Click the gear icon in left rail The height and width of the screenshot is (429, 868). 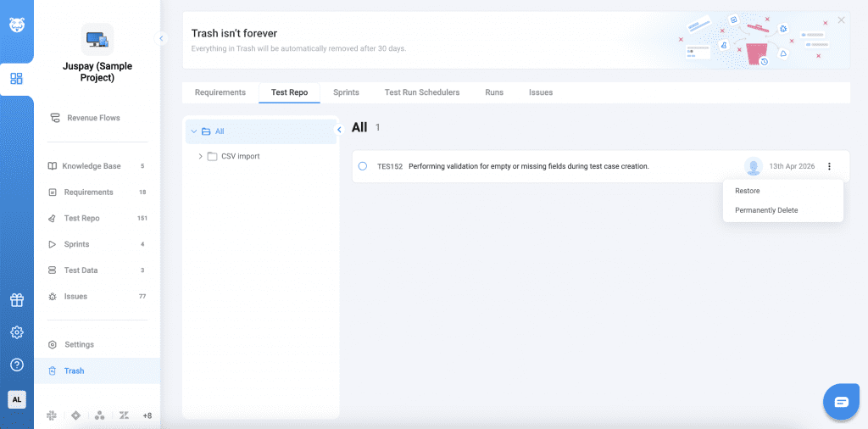(x=16, y=332)
